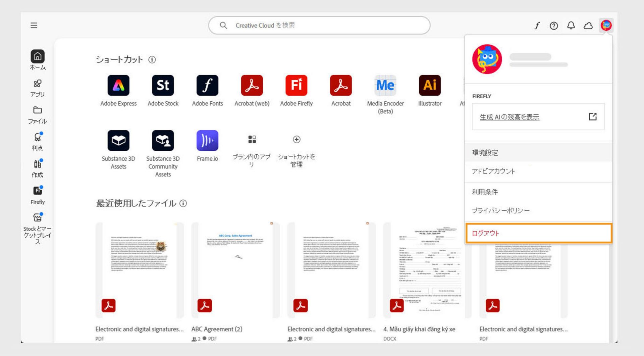Open the ABC Agreement (2) thumbnail
The image size is (644, 356).
pyautogui.click(x=235, y=270)
